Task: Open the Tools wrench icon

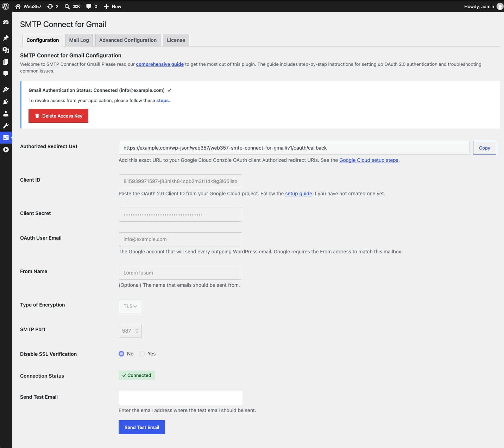Action: 6,126
